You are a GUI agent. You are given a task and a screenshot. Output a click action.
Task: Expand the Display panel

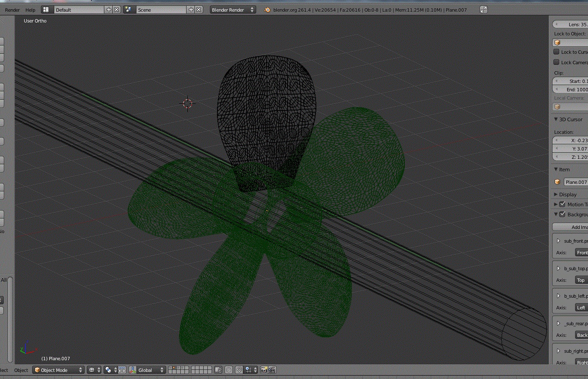coord(556,194)
